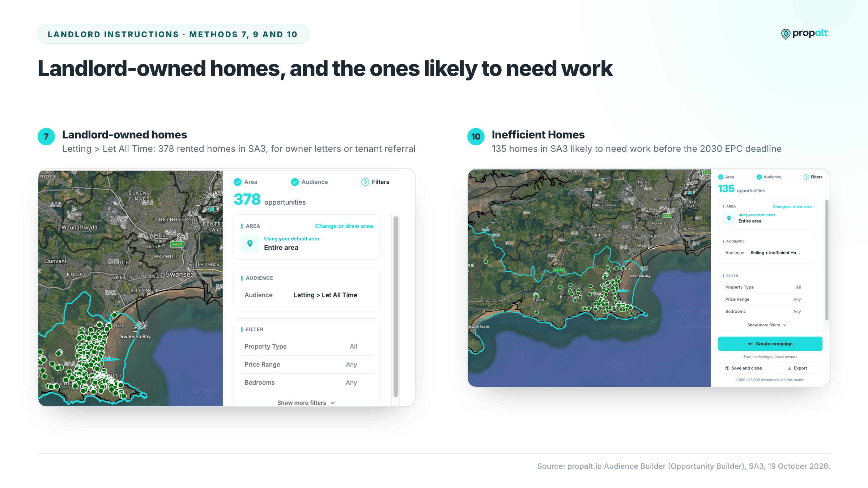
Task: Click the '135' opportunities count
Action: pos(726,189)
